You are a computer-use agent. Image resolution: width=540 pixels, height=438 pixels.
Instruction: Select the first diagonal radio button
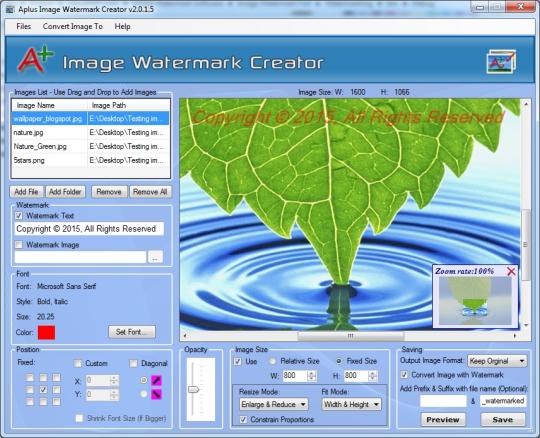pyautogui.click(x=144, y=380)
